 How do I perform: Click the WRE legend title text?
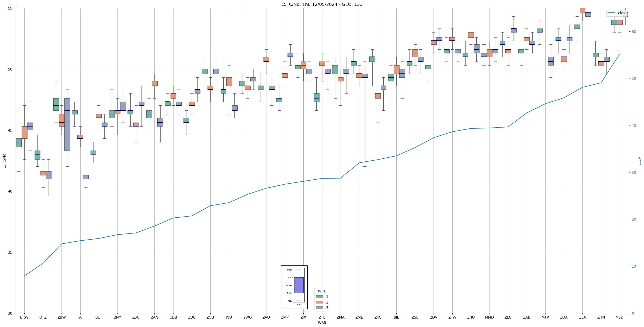point(322,291)
